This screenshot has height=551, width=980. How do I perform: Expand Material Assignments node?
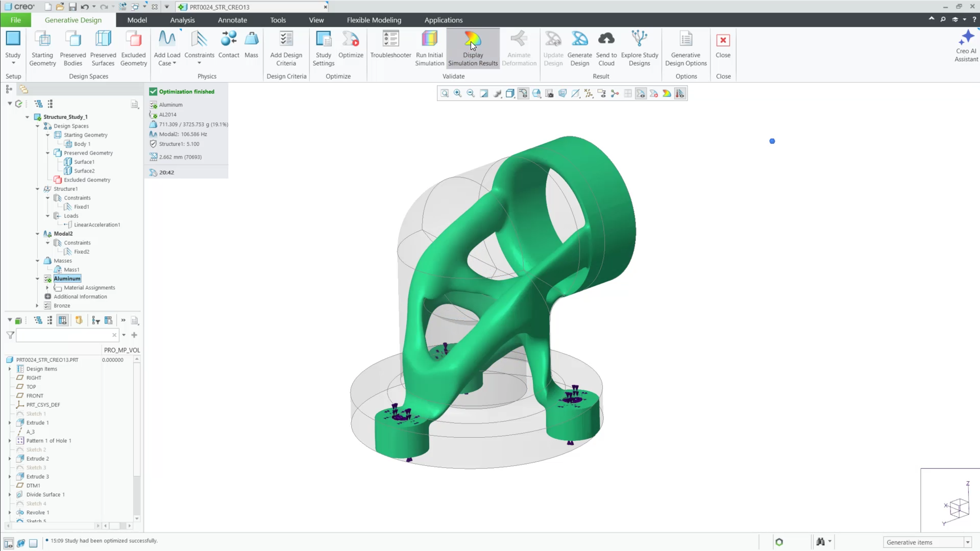47,288
